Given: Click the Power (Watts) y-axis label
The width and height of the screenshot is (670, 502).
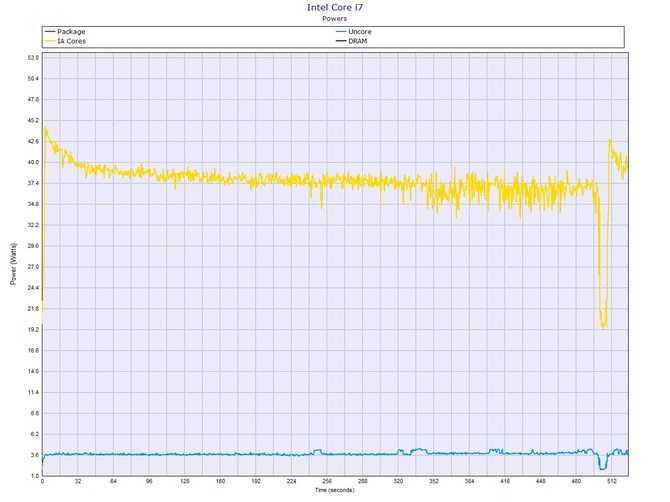Looking at the screenshot, I should tap(13, 264).
